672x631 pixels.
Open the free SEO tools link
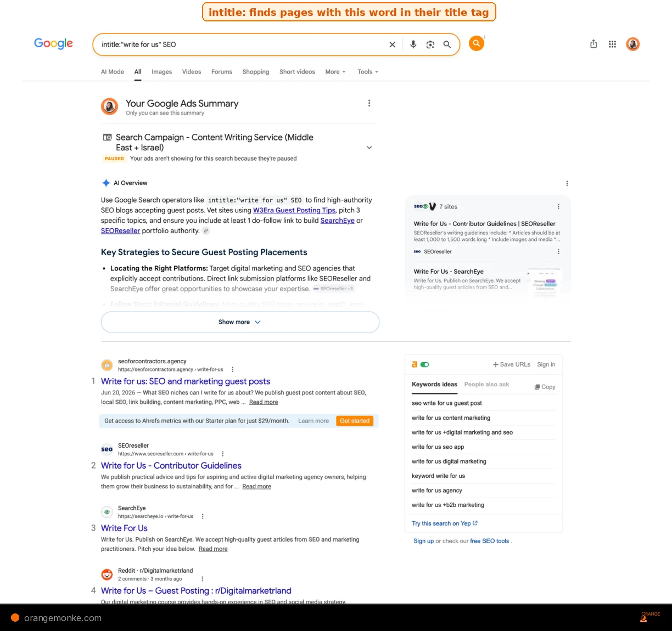490,541
